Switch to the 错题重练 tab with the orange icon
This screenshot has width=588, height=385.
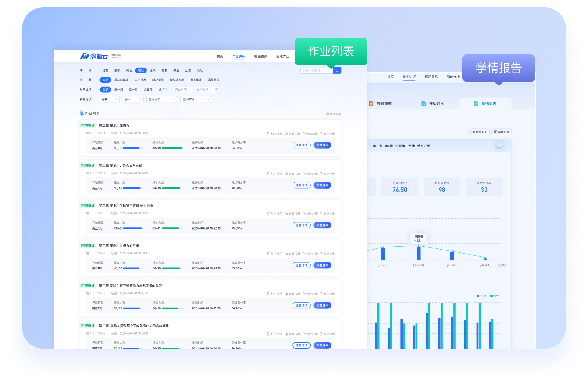[380, 104]
